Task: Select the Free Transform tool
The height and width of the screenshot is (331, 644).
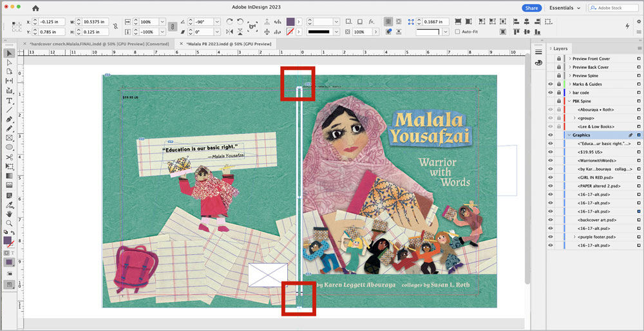Action: tap(9, 166)
